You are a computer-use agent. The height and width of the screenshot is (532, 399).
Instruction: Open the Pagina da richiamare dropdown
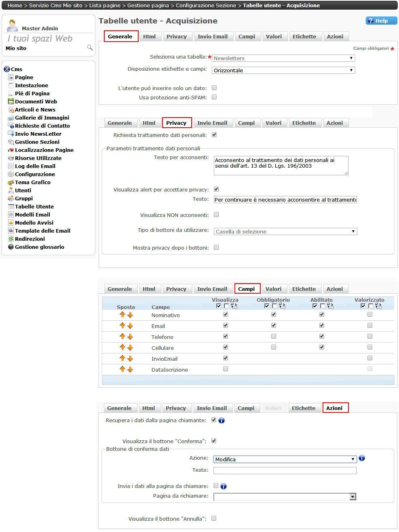(x=285, y=496)
